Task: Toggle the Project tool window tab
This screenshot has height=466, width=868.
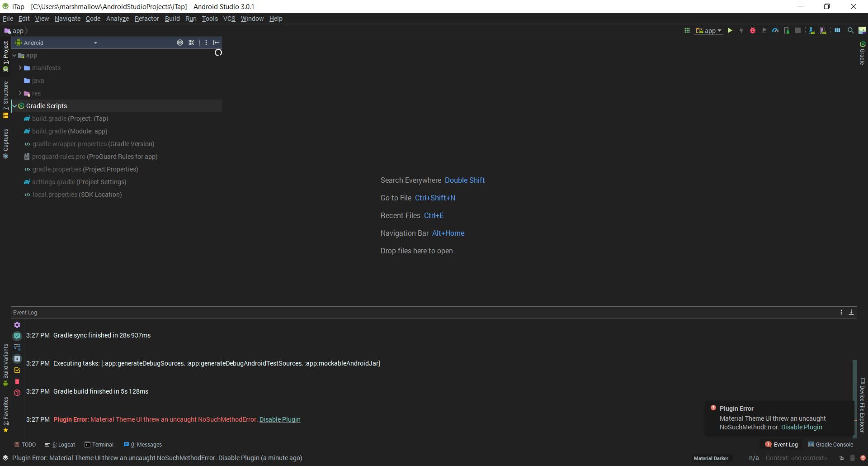Action: pos(5,57)
